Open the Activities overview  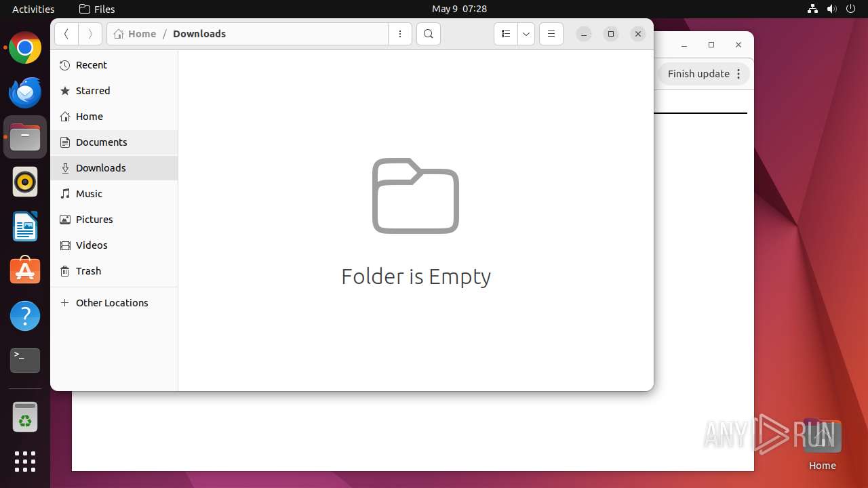click(x=33, y=9)
